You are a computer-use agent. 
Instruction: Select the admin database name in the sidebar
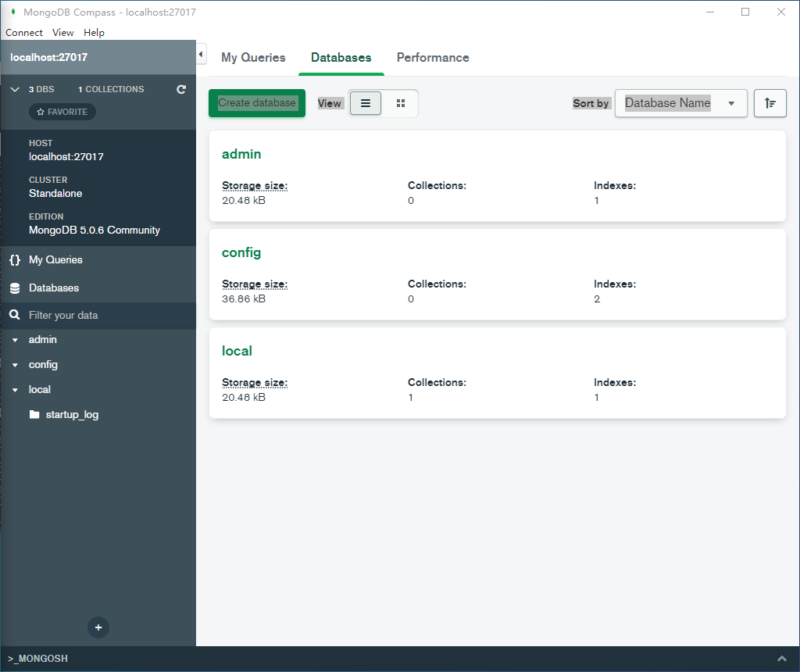42,340
